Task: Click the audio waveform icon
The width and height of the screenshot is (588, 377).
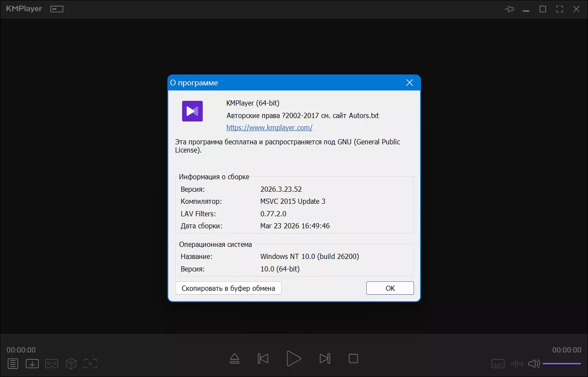Action: point(517,364)
